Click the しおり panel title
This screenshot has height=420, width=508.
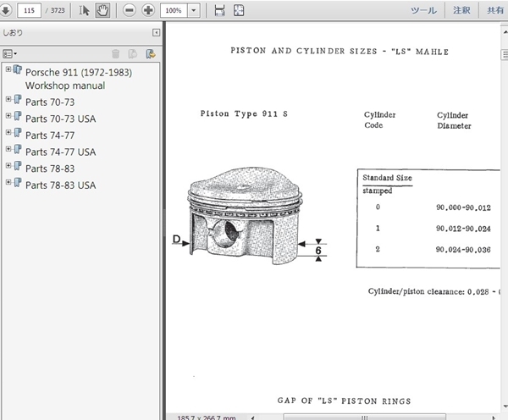click(13, 32)
